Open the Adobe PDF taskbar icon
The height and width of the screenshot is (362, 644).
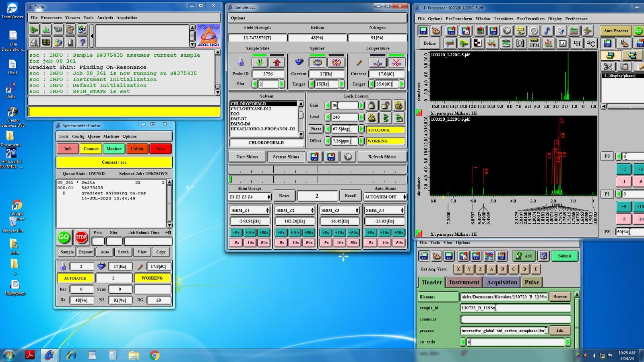tap(30, 355)
